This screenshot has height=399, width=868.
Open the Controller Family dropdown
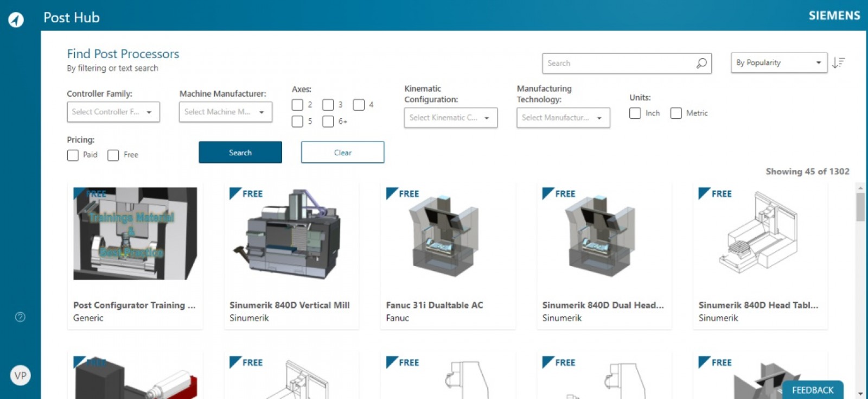pyautogui.click(x=113, y=112)
